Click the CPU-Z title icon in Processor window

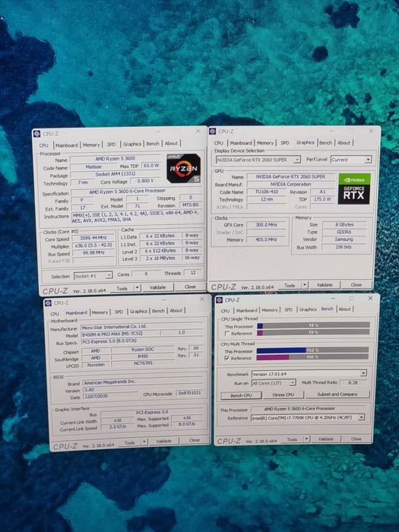(x=36, y=134)
